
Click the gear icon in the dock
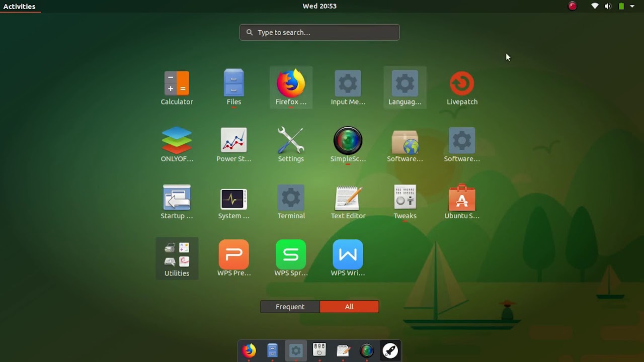pos(296,350)
